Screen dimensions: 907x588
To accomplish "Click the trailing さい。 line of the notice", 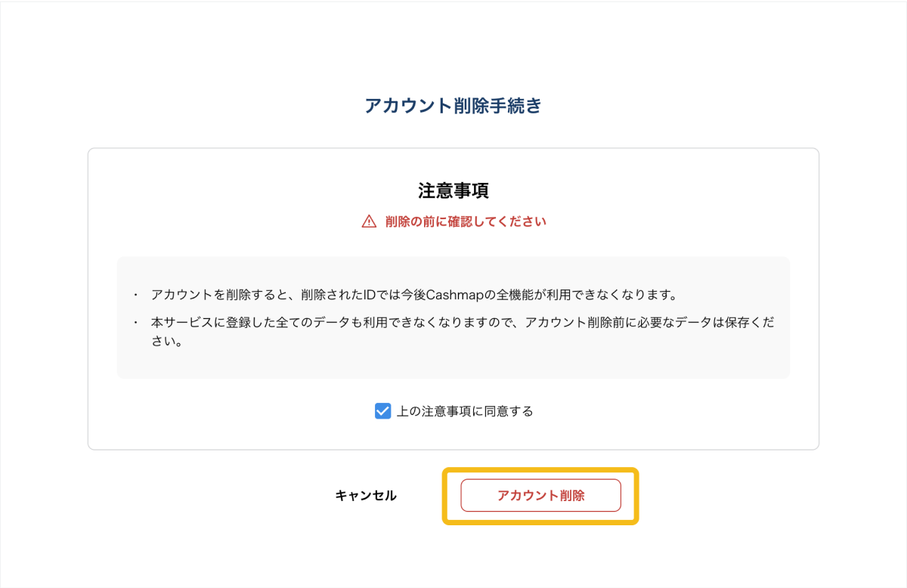I will [x=168, y=341].
